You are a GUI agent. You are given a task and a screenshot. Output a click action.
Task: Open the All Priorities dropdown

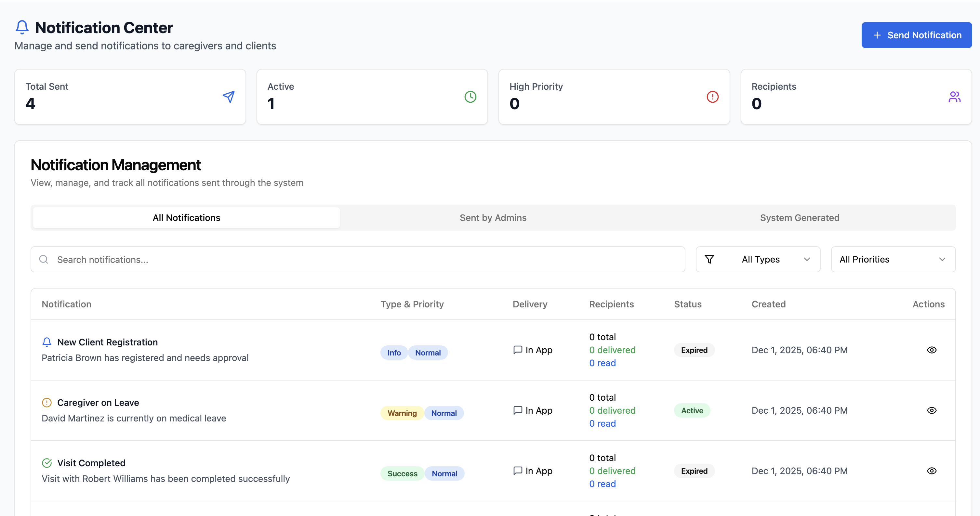(893, 259)
